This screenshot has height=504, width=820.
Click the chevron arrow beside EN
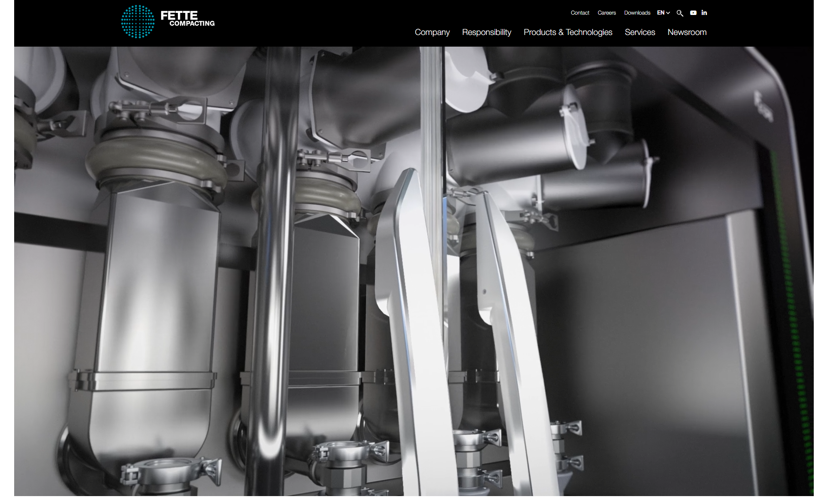(x=668, y=13)
